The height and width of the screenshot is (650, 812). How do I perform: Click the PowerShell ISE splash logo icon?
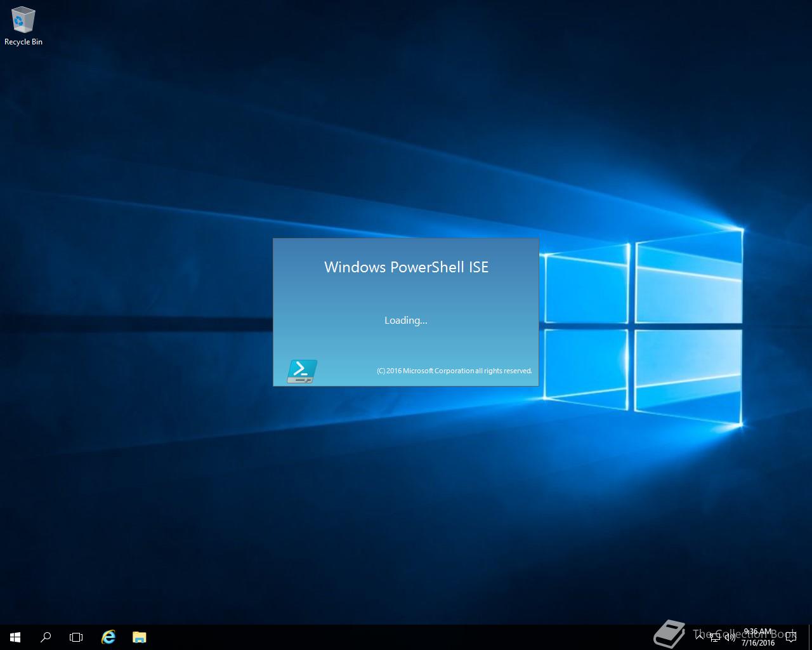tap(302, 371)
